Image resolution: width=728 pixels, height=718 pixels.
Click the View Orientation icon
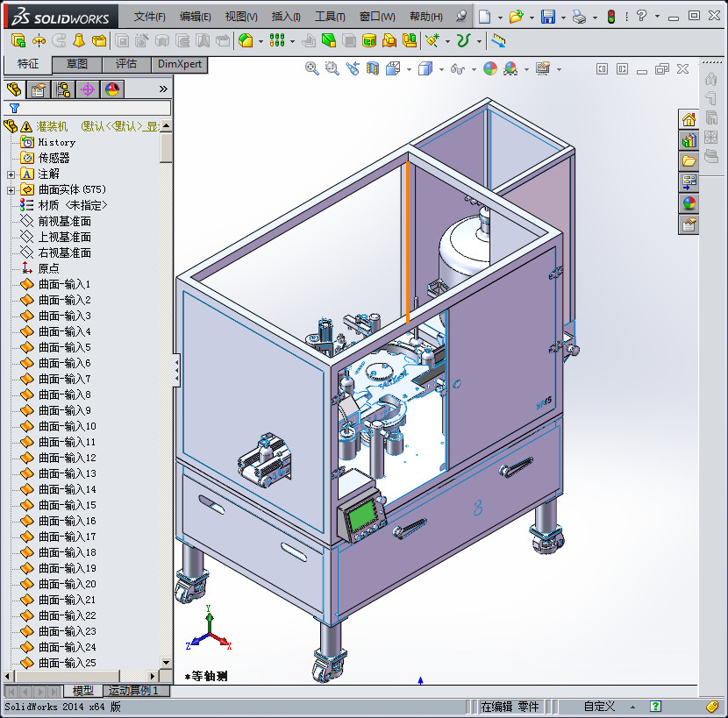(x=393, y=68)
